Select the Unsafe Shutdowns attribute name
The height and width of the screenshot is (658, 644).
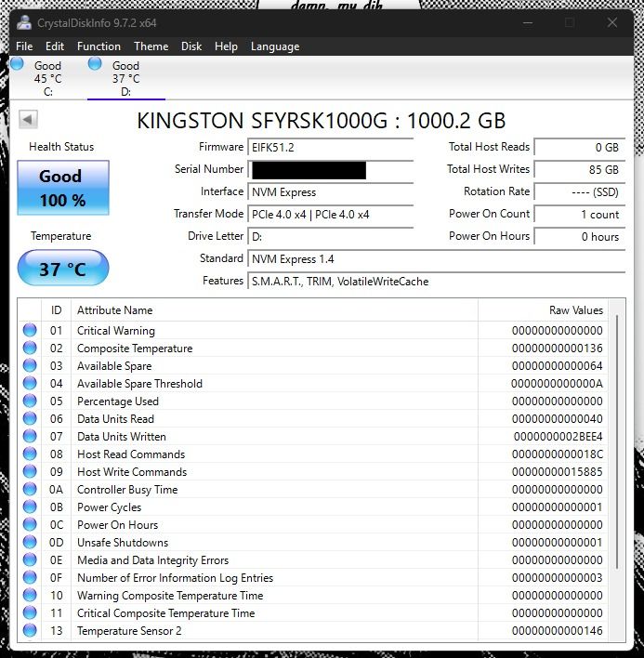tap(123, 543)
